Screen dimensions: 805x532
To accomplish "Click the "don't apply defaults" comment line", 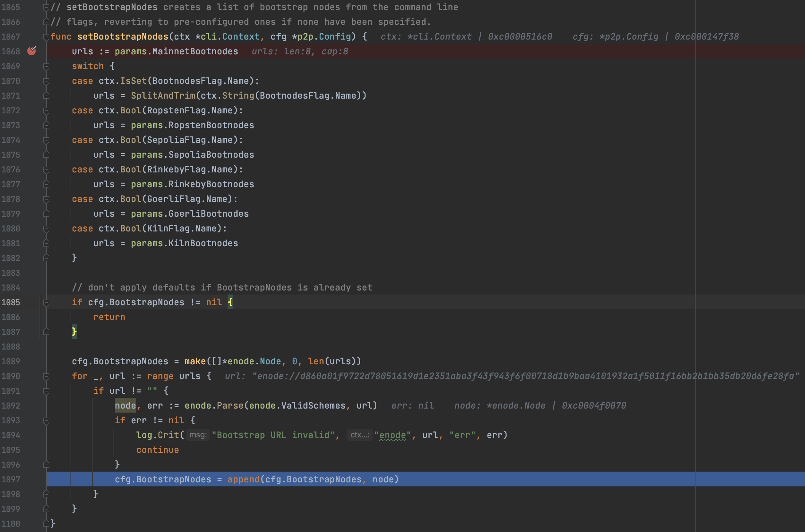I will (222, 288).
